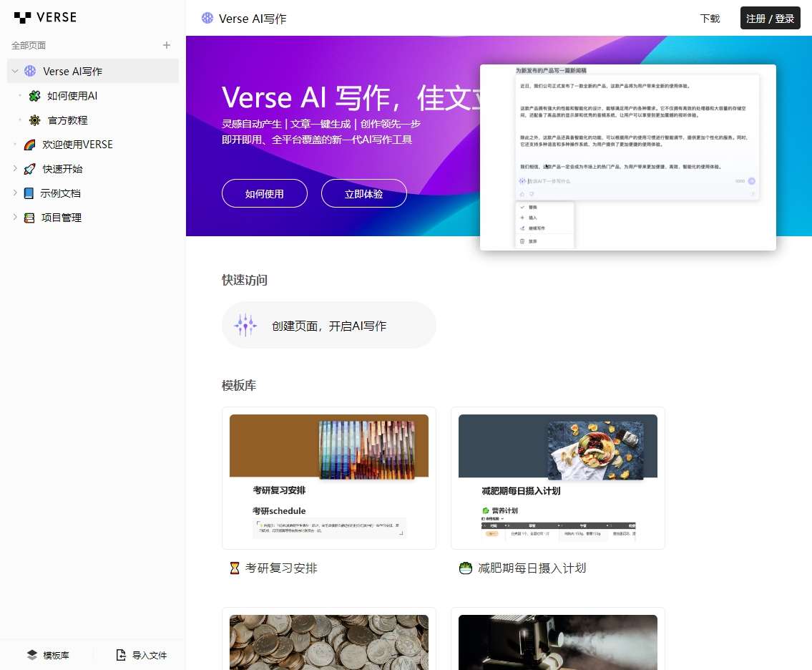
Task: Click the plus icon to add page
Action: pyautogui.click(x=167, y=45)
